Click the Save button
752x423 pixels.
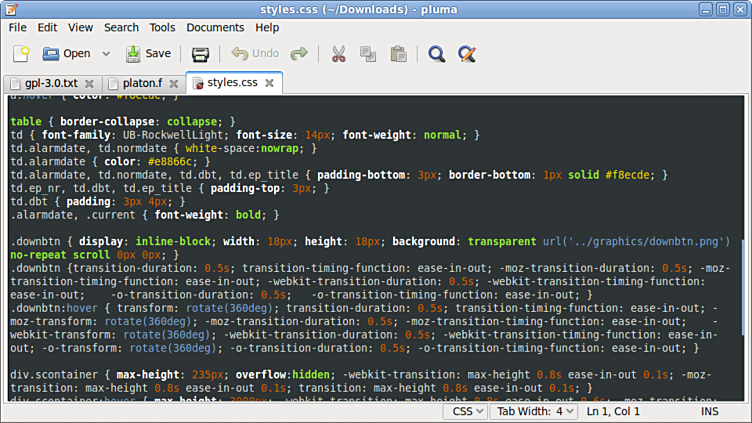pyautogui.click(x=147, y=53)
